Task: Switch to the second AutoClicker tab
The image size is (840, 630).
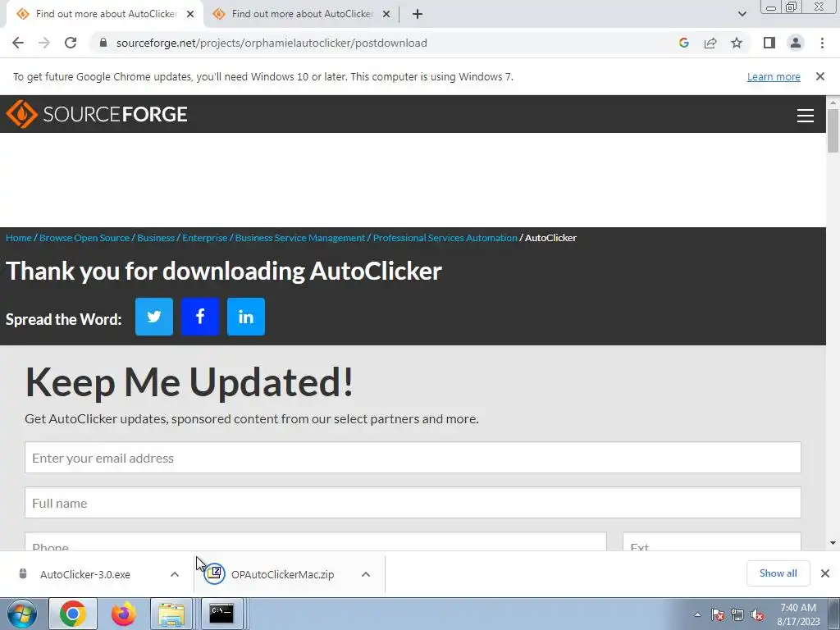Action: pos(301,14)
